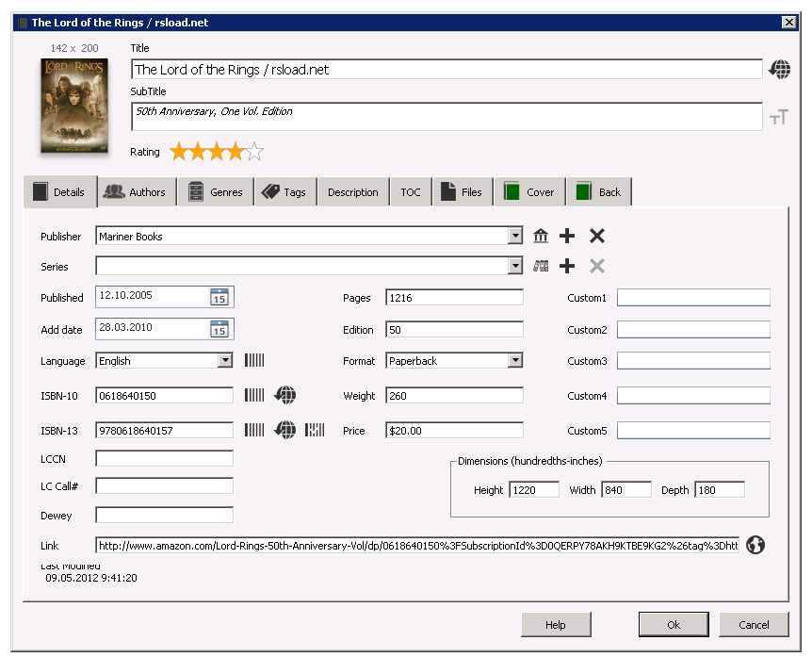Open the Format dropdown showing Paperback
The height and width of the screenshot is (657, 812).
point(515,360)
